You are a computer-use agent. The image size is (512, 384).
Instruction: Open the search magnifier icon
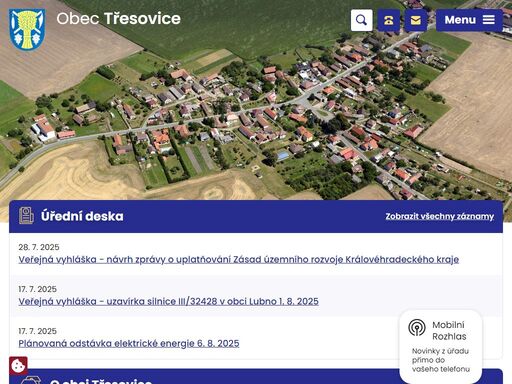[362, 20]
